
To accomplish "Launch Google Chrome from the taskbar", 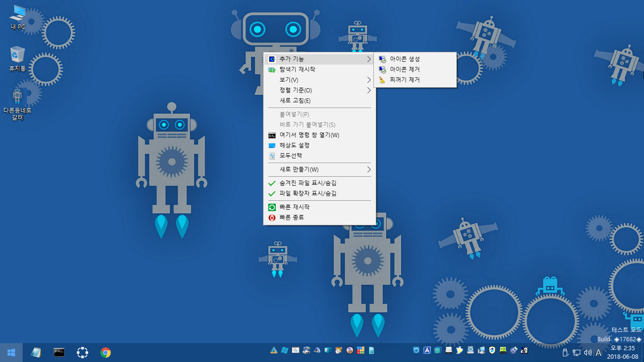I will tap(106, 353).
